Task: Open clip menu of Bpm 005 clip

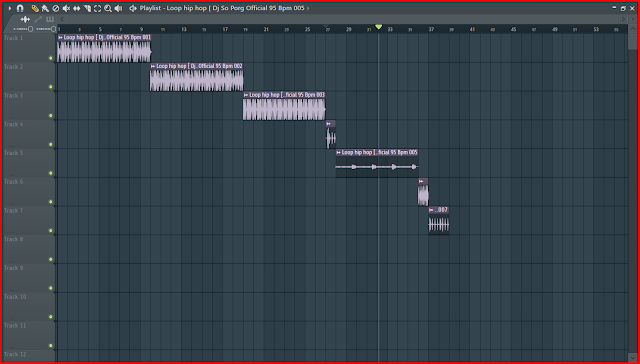Action: (339, 152)
